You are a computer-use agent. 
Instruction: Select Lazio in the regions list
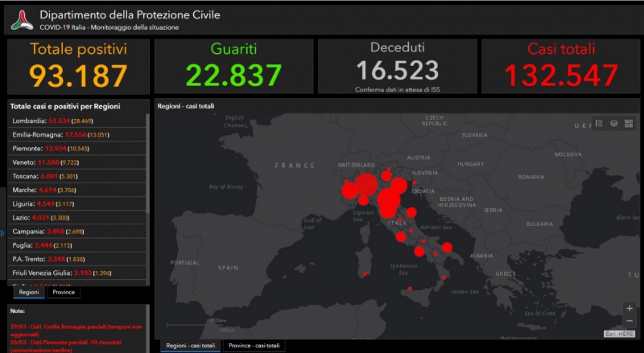42,217
